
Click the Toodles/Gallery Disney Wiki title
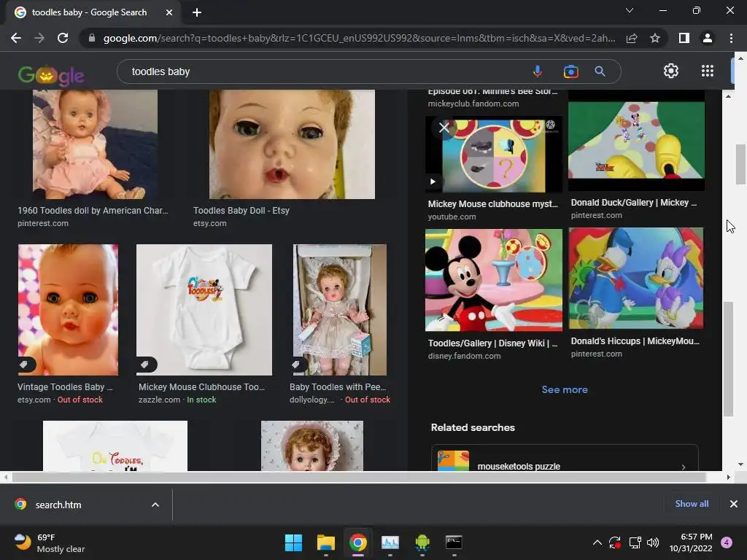(x=492, y=343)
